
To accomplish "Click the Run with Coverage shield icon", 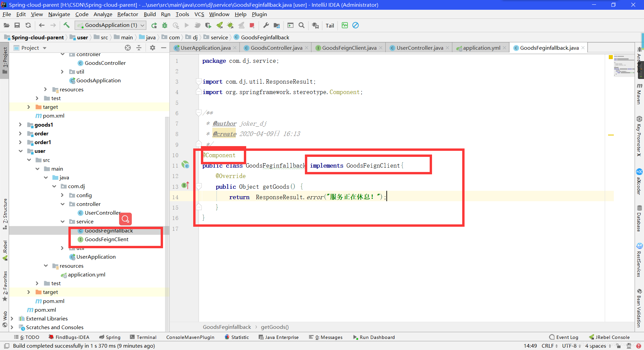I will 208,25.
